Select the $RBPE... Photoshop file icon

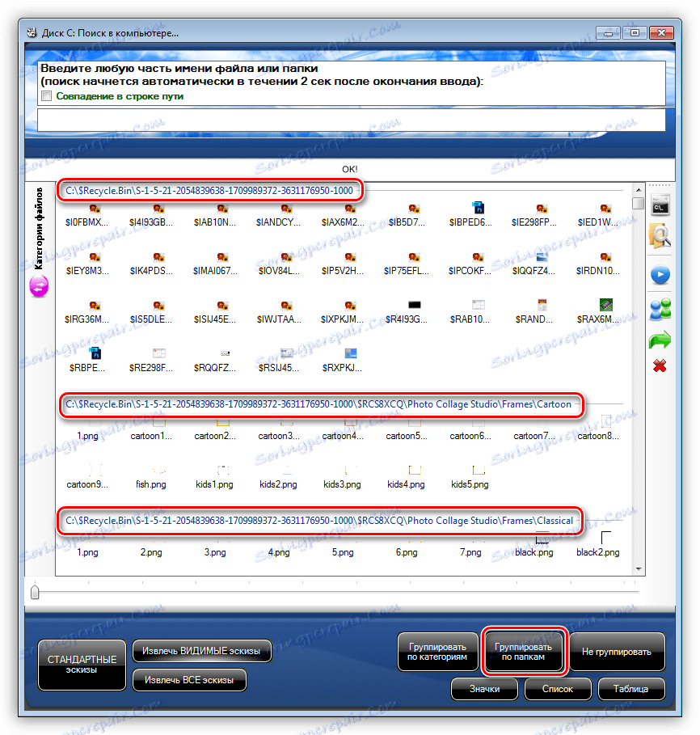(x=95, y=353)
